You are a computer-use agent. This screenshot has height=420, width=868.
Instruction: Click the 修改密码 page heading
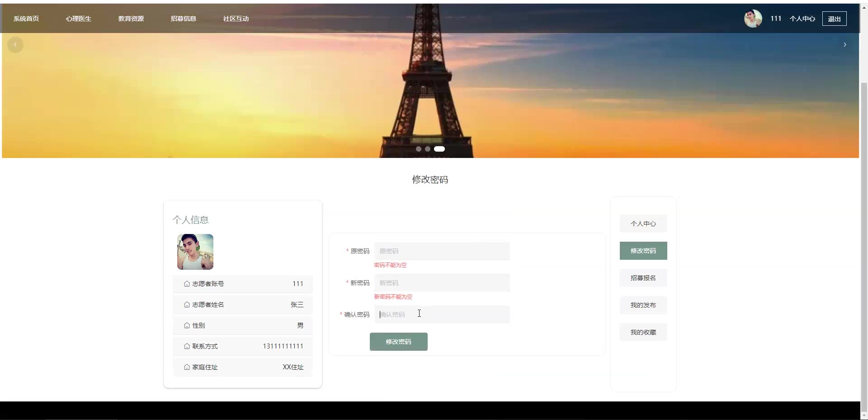tap(430, 180)
